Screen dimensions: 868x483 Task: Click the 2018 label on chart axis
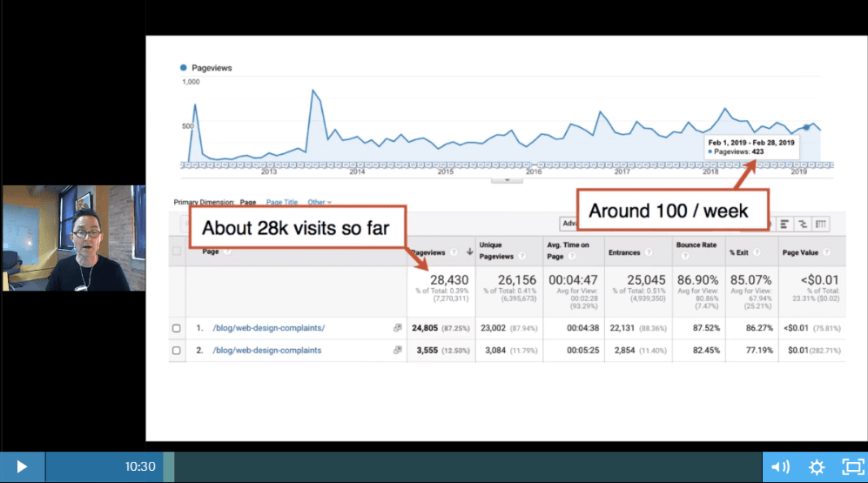point(710,171)
